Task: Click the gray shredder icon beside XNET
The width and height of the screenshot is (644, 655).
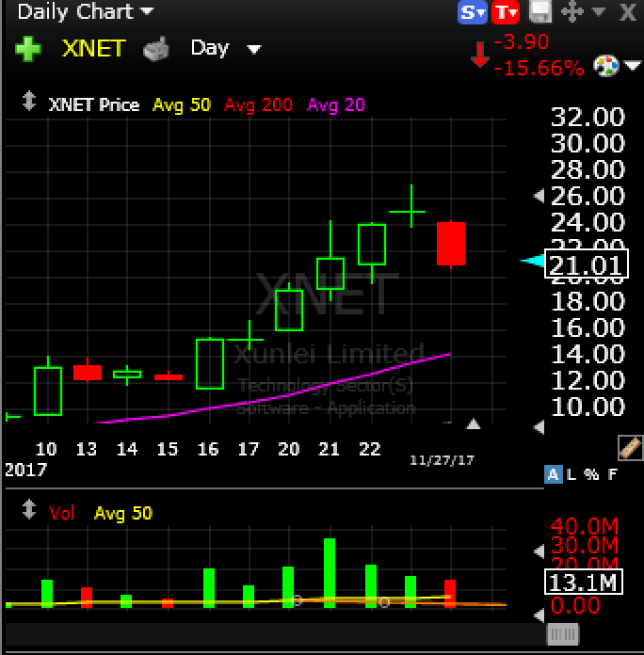Action: tap(156, 49)
